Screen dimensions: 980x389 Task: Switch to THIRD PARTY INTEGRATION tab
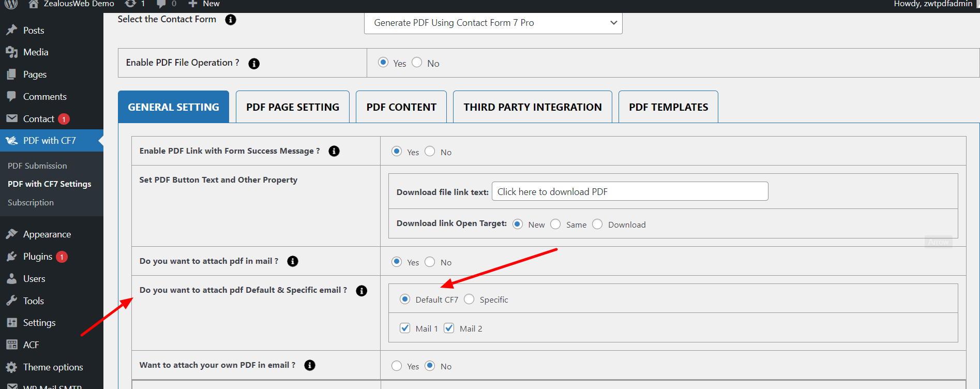tap(532, 107)
